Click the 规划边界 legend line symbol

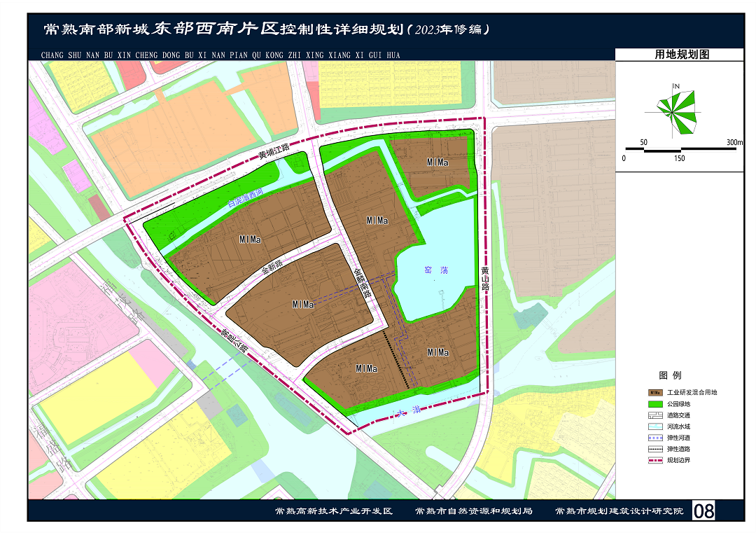(656, 460)
